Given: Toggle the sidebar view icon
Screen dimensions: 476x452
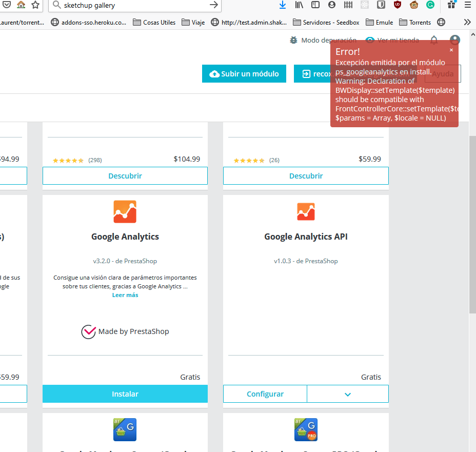Looking at the screenshot, I should [x=315, y=5].
